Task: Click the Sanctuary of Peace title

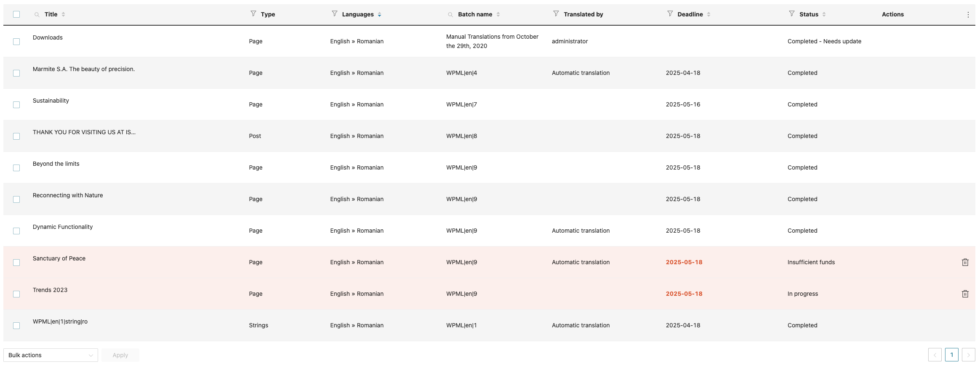Action: pyautogui.click(x=59, y=258)
